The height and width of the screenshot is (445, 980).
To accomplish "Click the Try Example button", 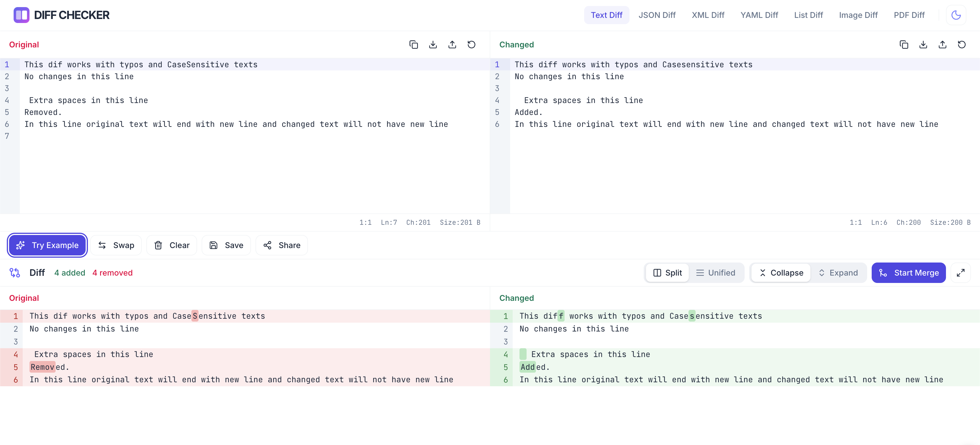I will point(47,245).
